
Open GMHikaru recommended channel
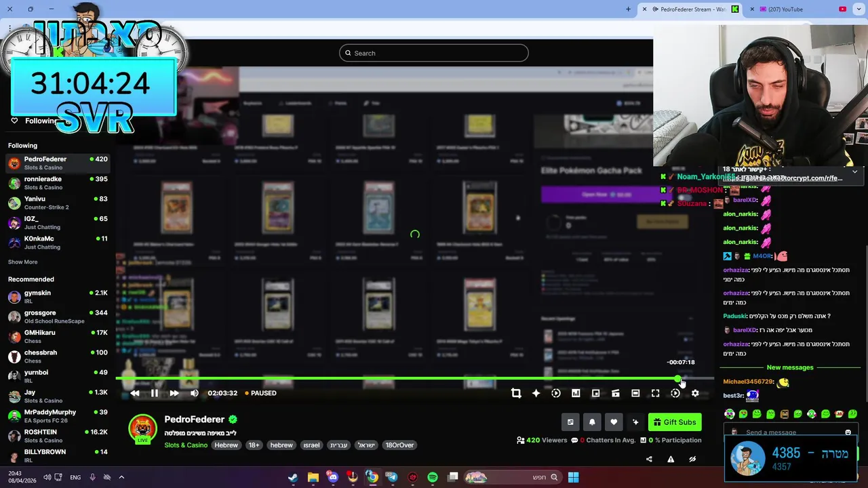pyautogui.click(x=58, y=337)
